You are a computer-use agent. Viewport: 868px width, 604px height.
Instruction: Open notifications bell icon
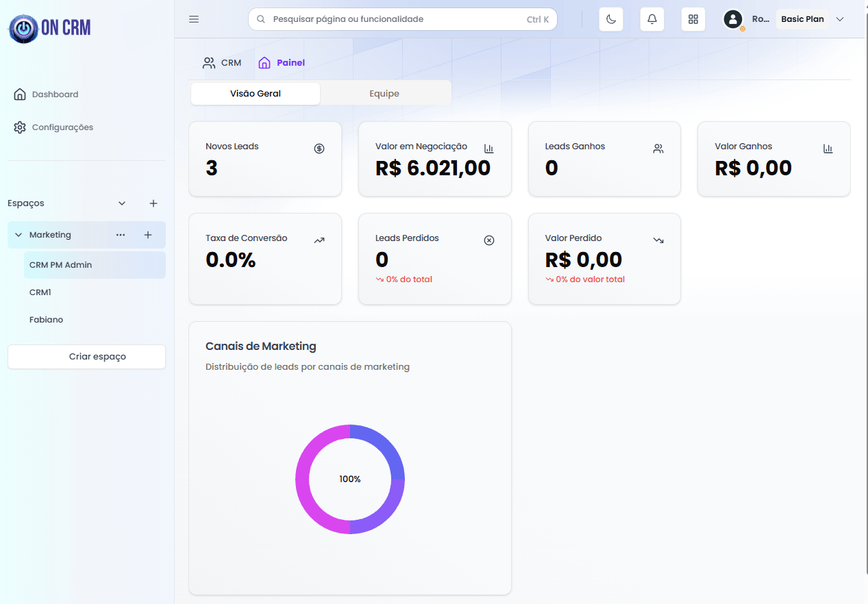tap(652, 19)
